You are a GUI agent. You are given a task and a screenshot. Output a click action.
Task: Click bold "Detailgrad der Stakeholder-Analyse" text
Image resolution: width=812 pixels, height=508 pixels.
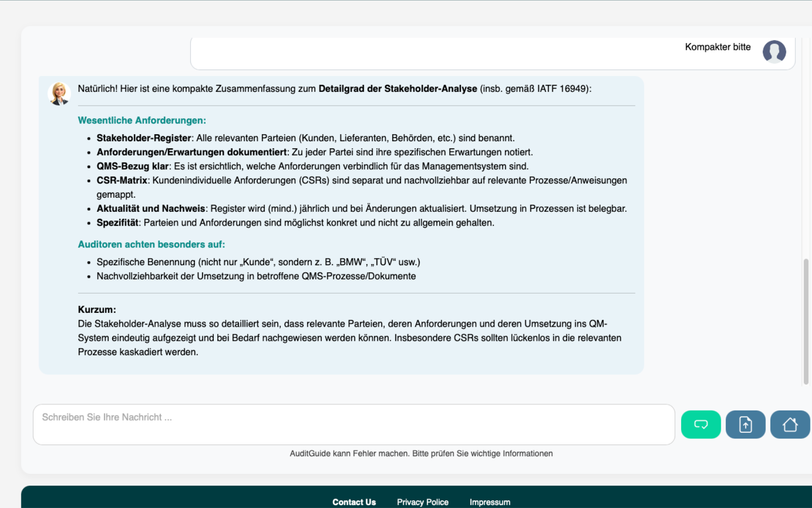(x=397, y=89)
